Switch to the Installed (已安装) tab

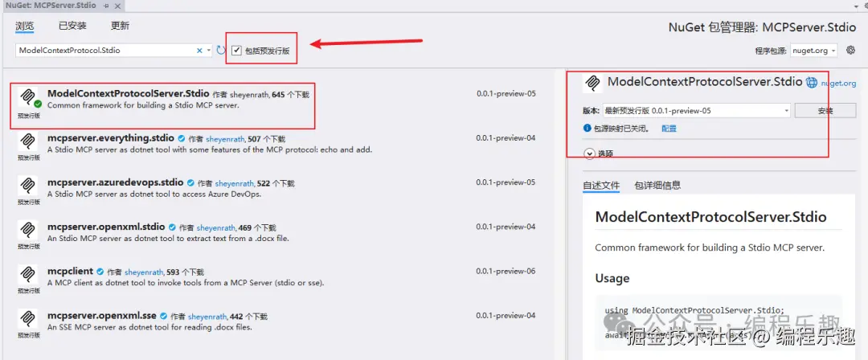(x=72, y=26)
